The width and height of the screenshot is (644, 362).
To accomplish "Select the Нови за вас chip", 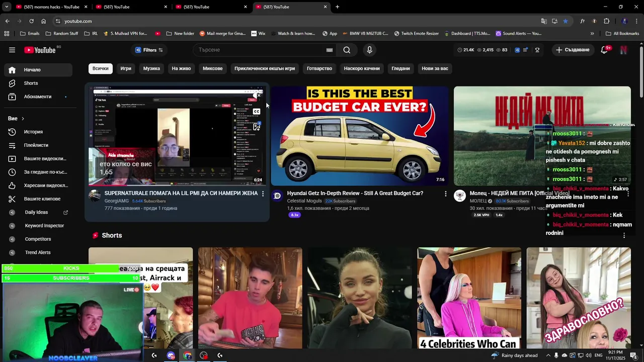I will point(435,68).
